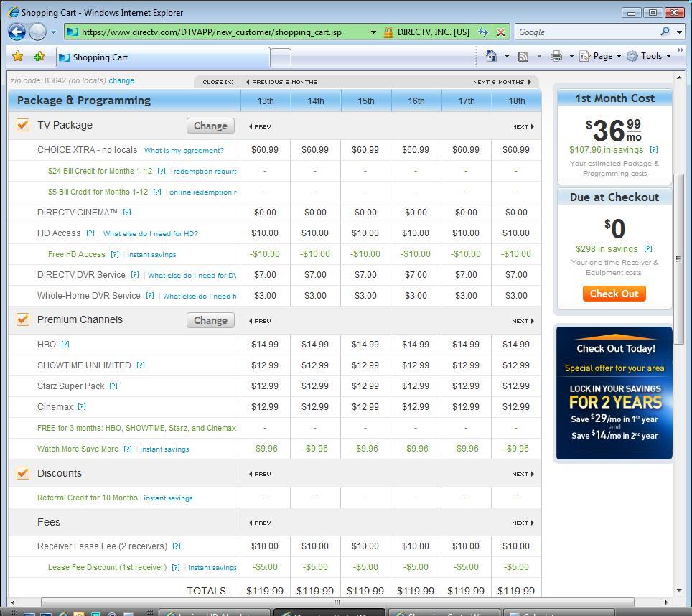Uncheck the TV Package checkbox
Viewport: 692px width, 616px height.
tap(23, 125)
